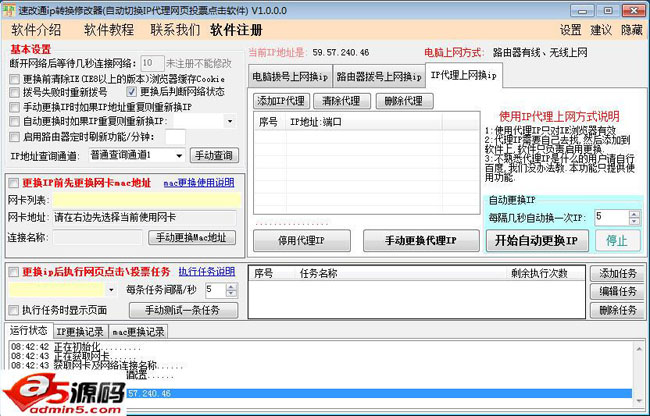The width and height of the screenshot is (650, 416).
Task: Decrease 每条任务间隔/秒 stepper value
Action: pyautogui.click(x=232, y=293)
